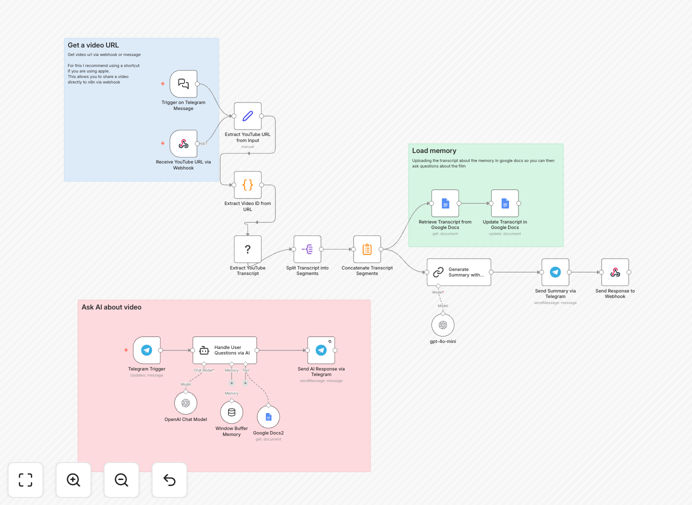Screen dimensions: 692x505
Task: Click the OpenAI Chat Model node
Action: (x=185, y=403)
